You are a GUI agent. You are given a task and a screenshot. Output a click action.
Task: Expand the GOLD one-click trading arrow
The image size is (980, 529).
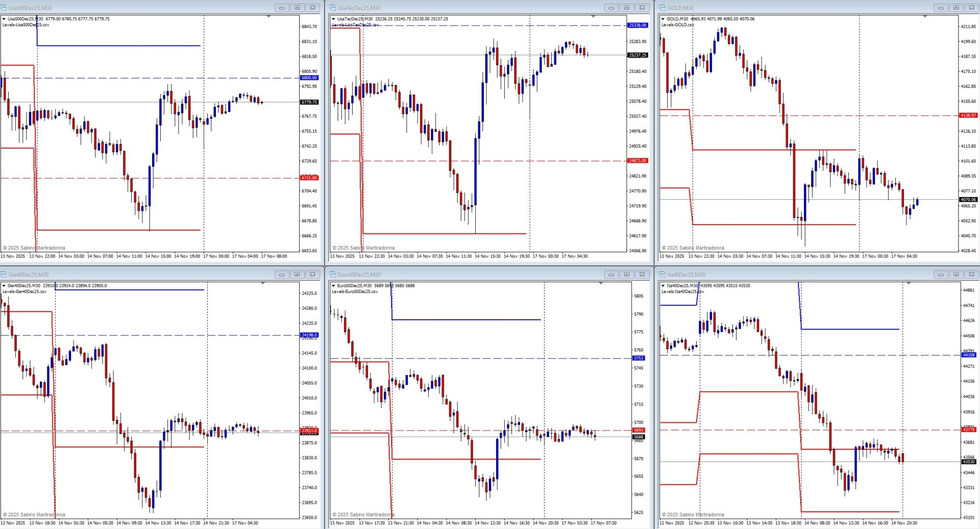(x=664, y=19)
